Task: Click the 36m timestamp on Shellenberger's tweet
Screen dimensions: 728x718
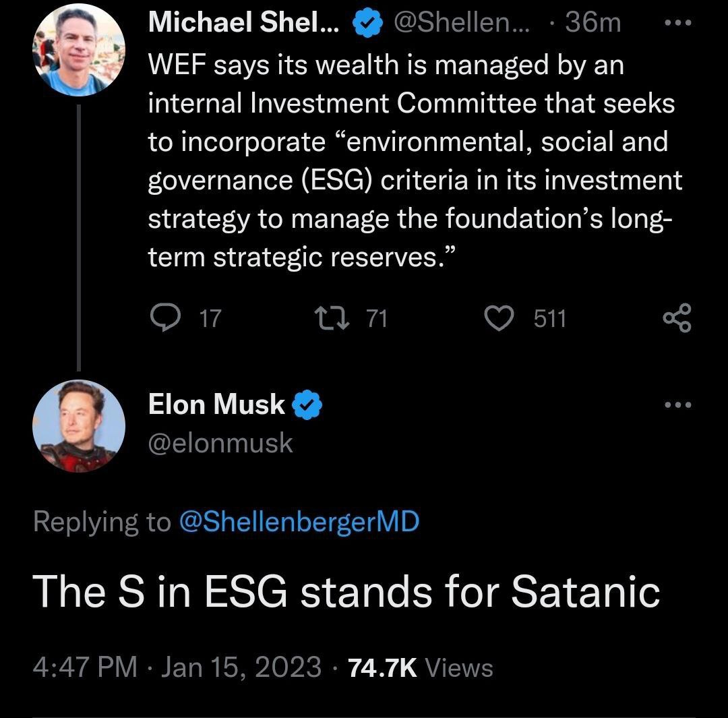Action: click(x=593, y=22)
